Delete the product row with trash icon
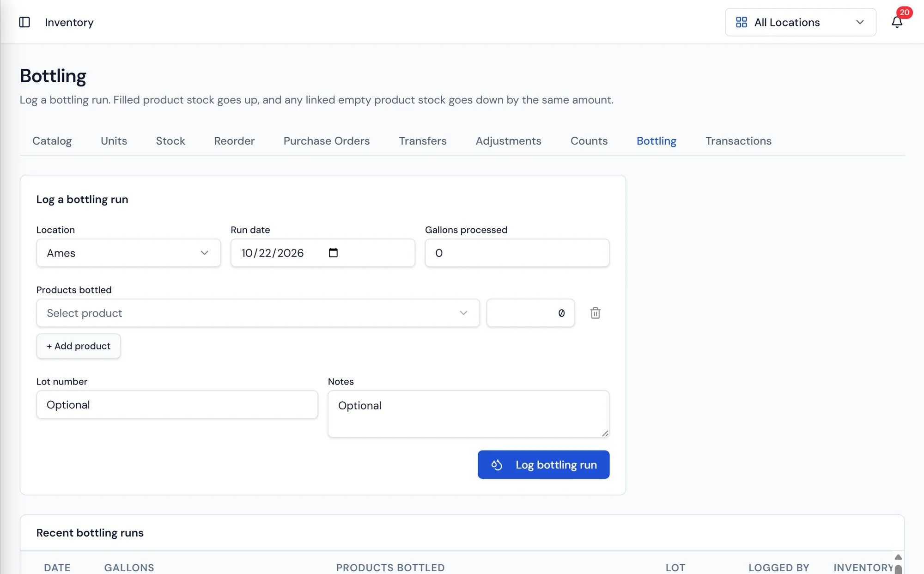924x574 pixels. click(595, 313)
